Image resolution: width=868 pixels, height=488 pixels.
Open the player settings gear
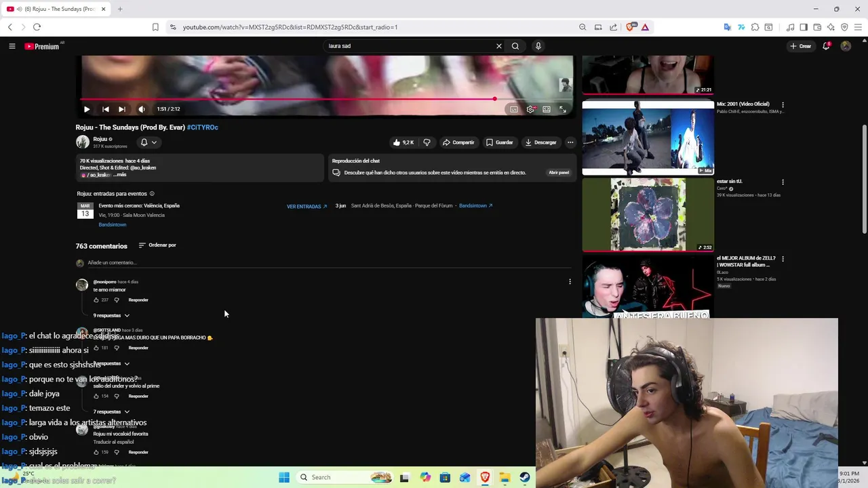tap(530, 109)
